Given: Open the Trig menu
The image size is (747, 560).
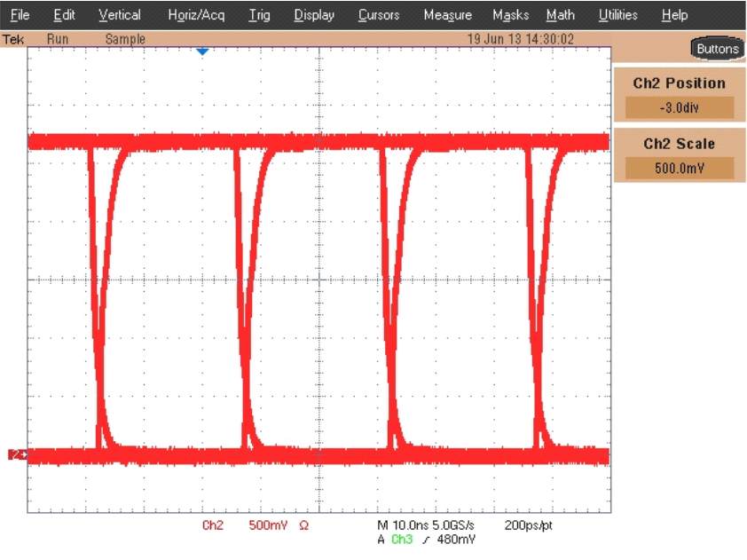Looking at the screenshot, I should pyautogui.click(x=259, y=14).
